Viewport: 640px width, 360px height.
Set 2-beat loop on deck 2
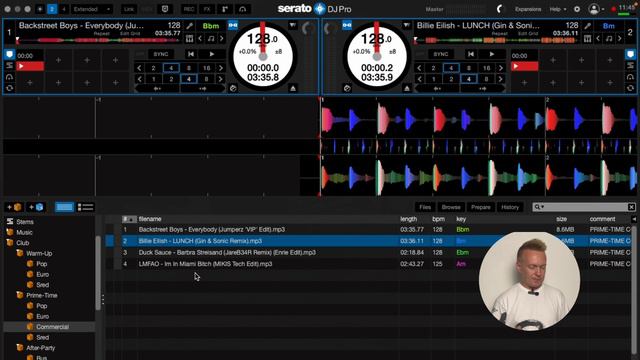tap(433, 68)
